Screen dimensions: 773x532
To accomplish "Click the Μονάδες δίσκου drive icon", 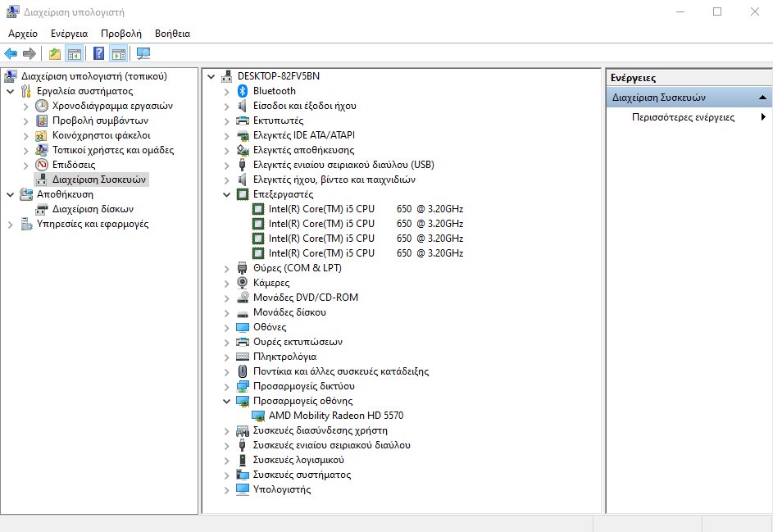I will [x=242, y=313].
